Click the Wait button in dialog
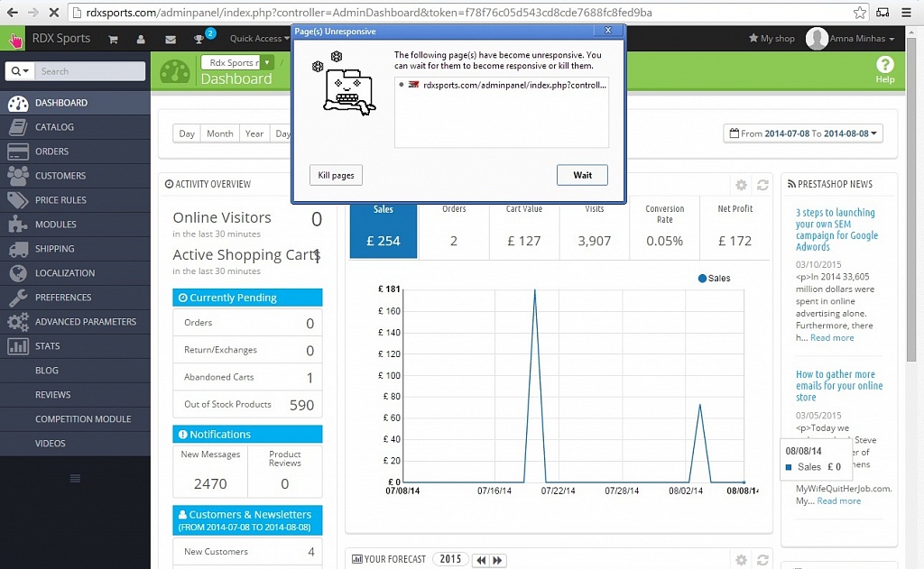 tap(582, 175)
